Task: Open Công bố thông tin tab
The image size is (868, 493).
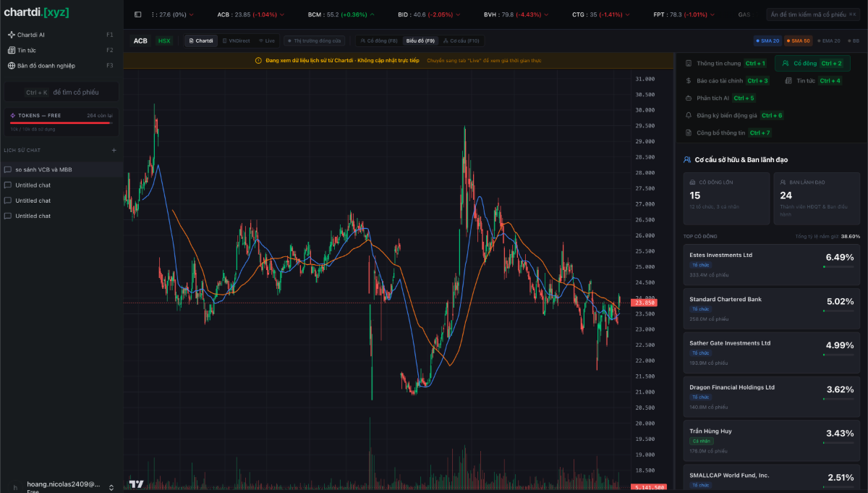Action: (728, 132)
